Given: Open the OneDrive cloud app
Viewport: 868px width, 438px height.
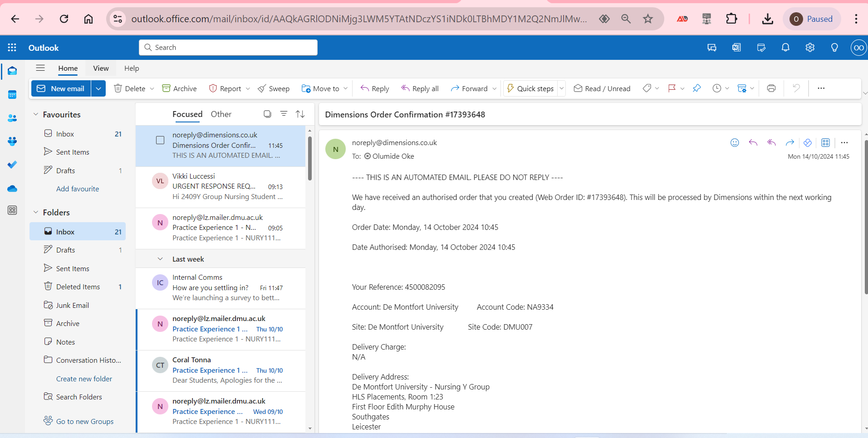Looking at the screenshot, I should pos(12,189).
